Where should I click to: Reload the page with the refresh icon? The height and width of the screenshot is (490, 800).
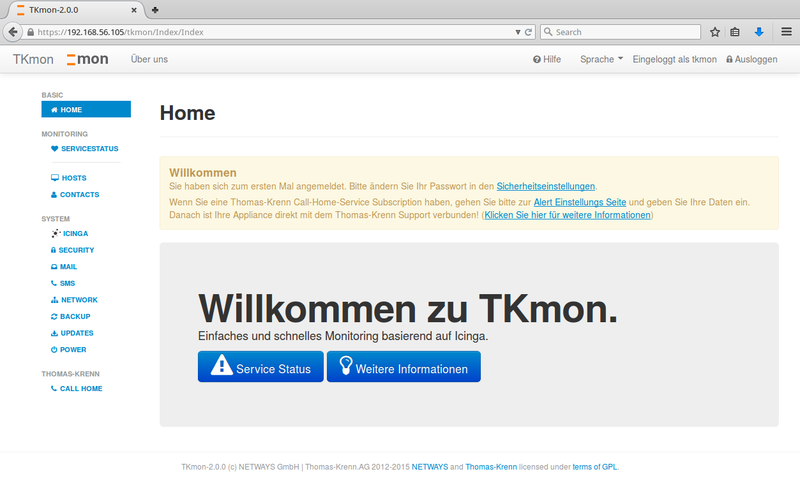(529, 32)
